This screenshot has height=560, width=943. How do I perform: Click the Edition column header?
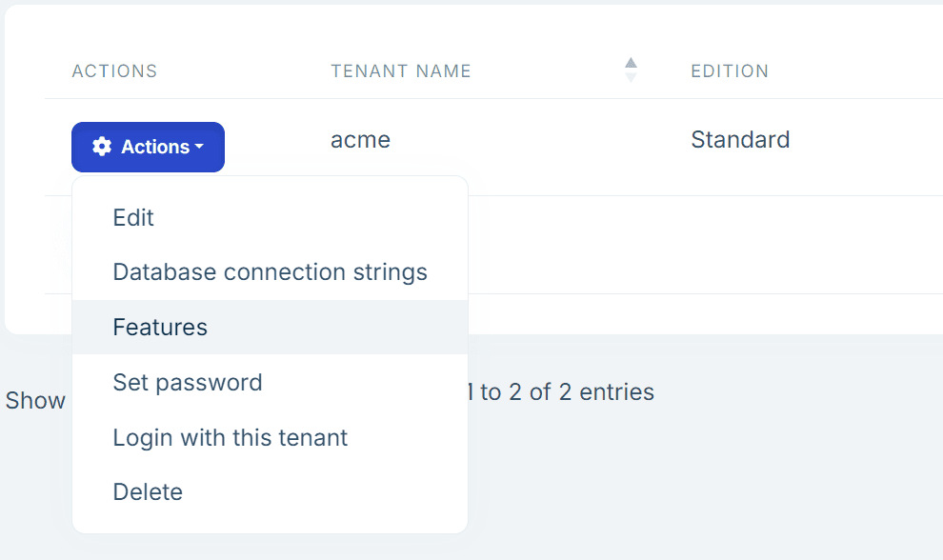[730, 71]
